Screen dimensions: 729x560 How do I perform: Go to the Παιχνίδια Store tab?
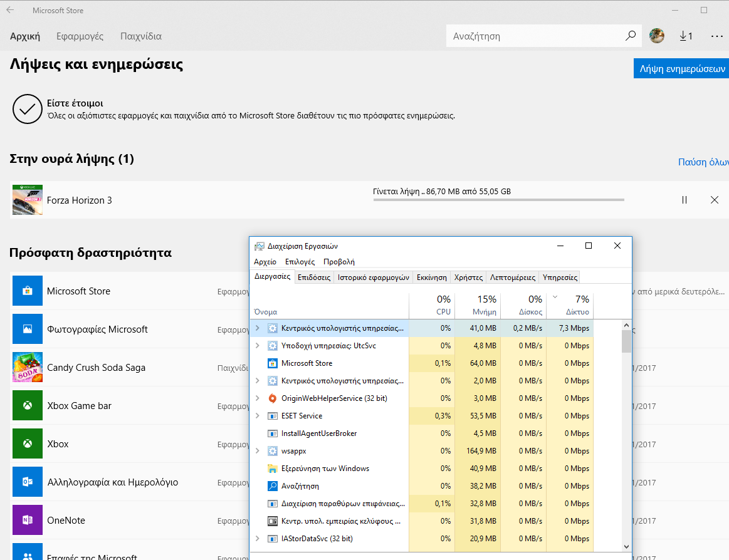[141, 36]
